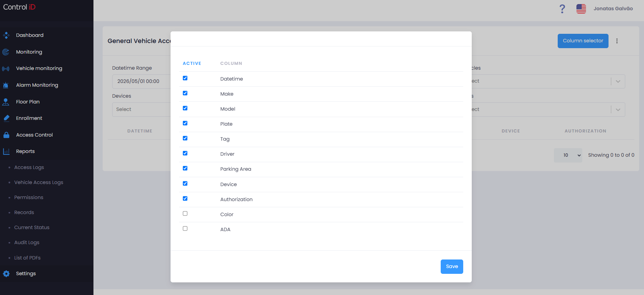Viewport: 644px width, 295px height.
Task: Open Alarm Monitoring menu item
Action: [x=37, y=85]
